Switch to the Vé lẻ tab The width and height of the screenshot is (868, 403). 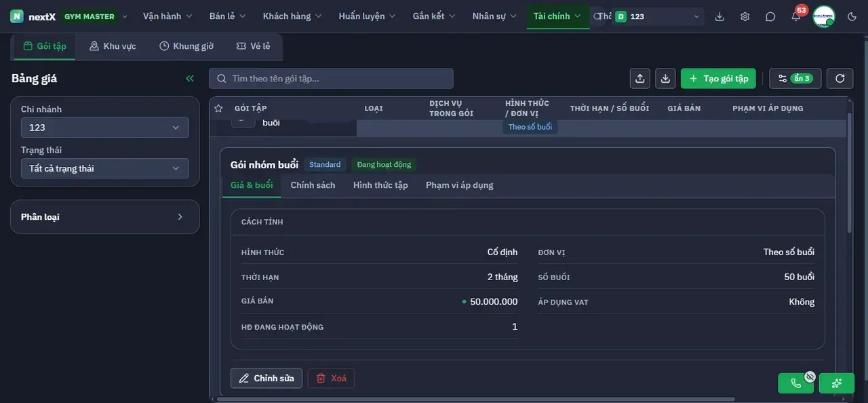[253, 46]
